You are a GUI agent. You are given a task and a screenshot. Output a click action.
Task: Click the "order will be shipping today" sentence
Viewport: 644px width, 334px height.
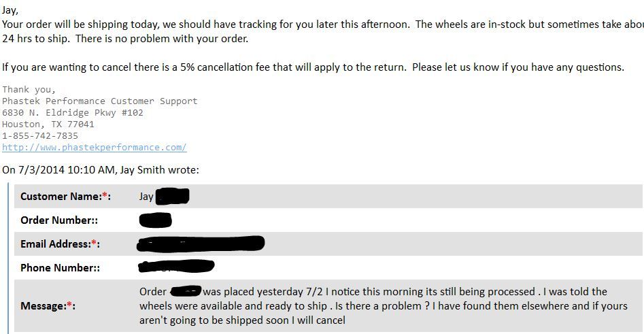204,24
